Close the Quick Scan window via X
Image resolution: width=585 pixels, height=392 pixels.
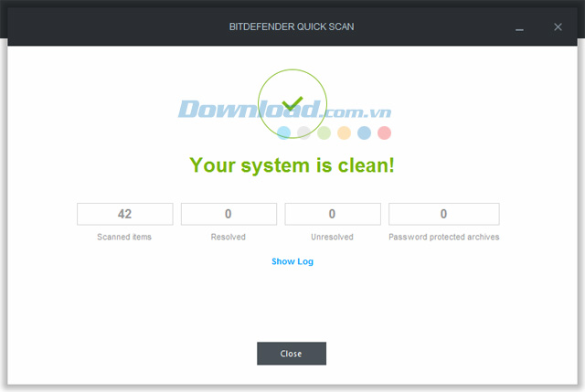pos(558,26)
